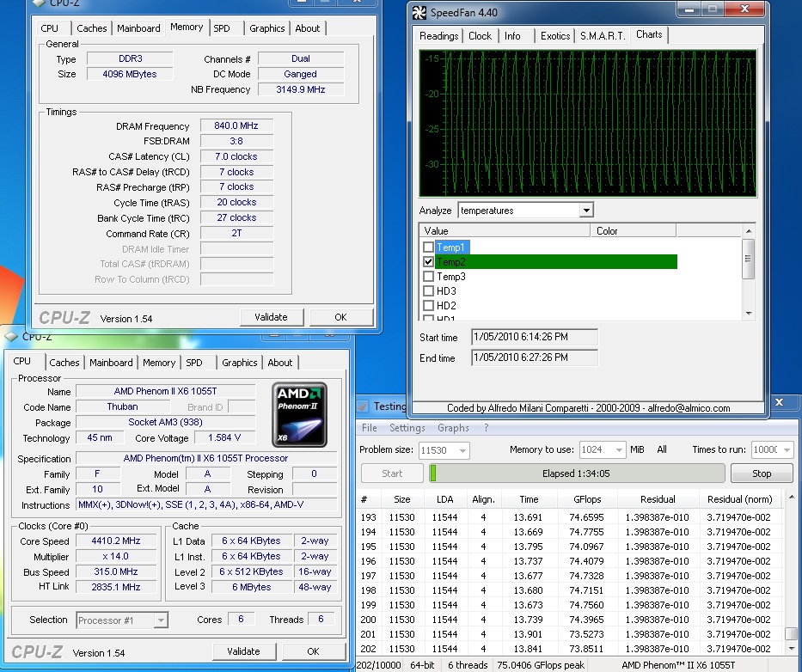Screen dimensions: 802x672
Task: Click OK in upper CPU-Z Memory window
Action: point(340,317)
